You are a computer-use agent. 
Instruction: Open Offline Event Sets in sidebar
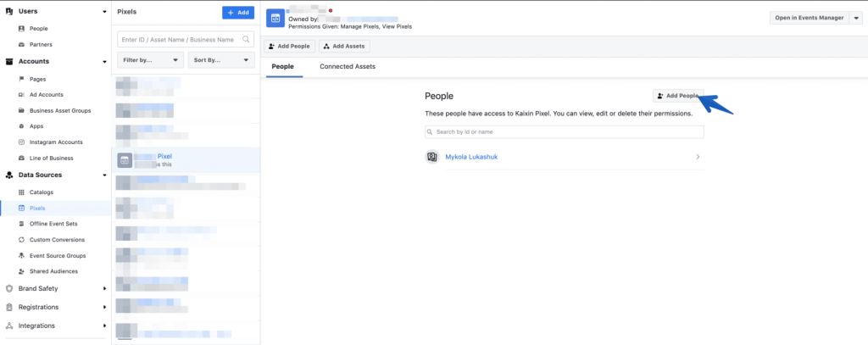coord(53,224)
